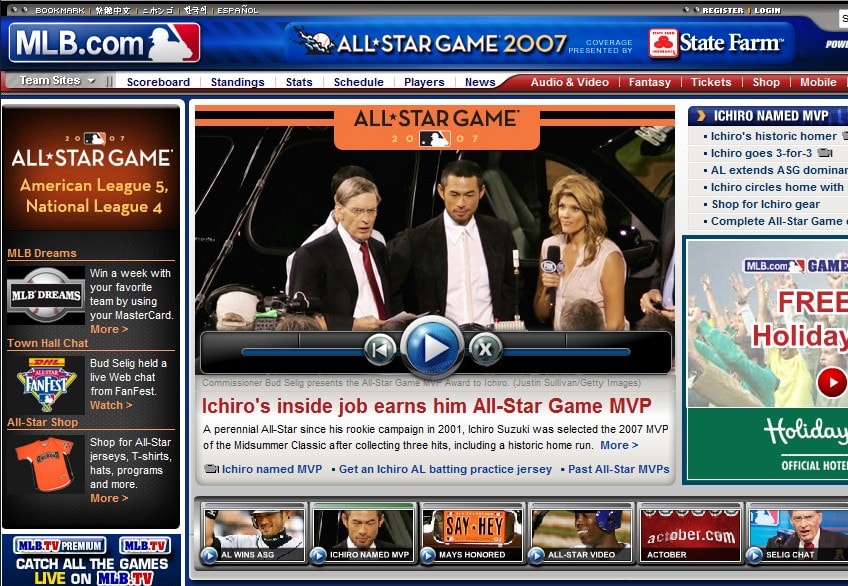Click the Town Hall Chat heading

(48, 343)
